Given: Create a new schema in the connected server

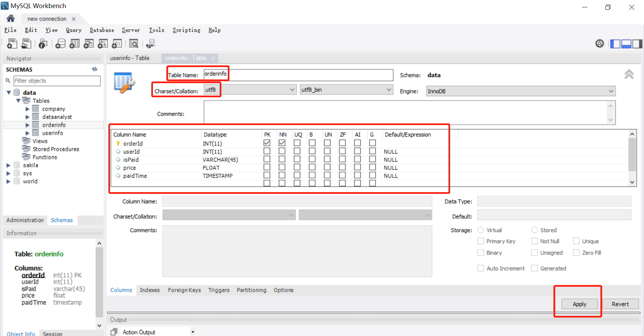Looking at the screenshot, I should 60,43.
